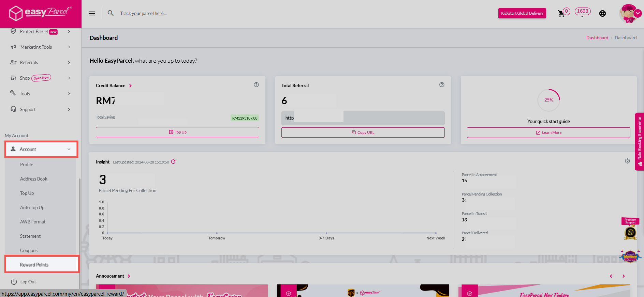644x297 pixels.
Task: Open the EasyCover announcement banner
Action: point(182,291)
